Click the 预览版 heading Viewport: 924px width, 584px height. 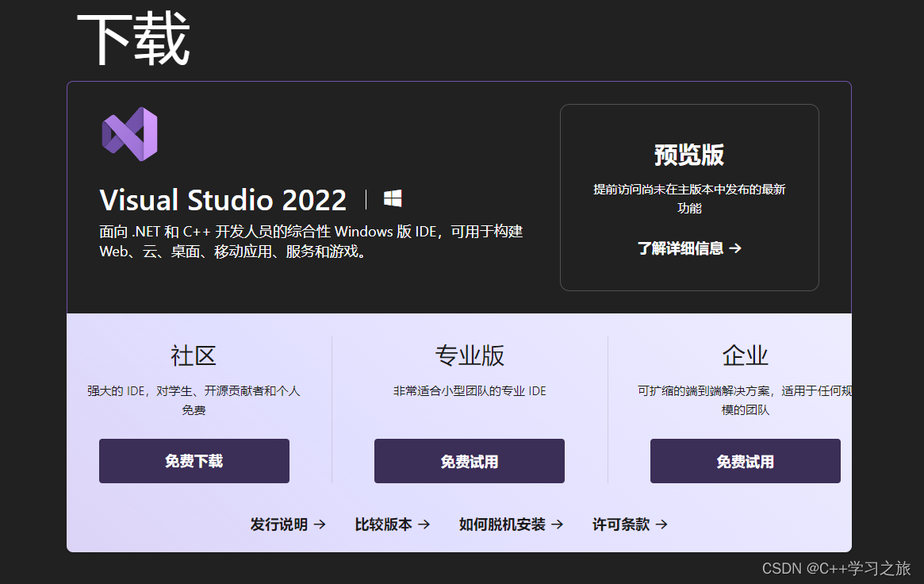tap(689, 155)
